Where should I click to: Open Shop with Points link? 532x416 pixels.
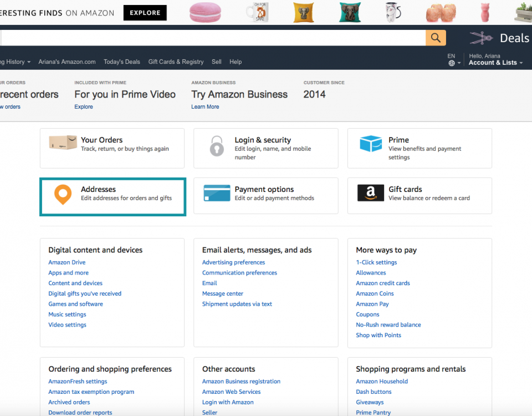[x=378, y=335]
